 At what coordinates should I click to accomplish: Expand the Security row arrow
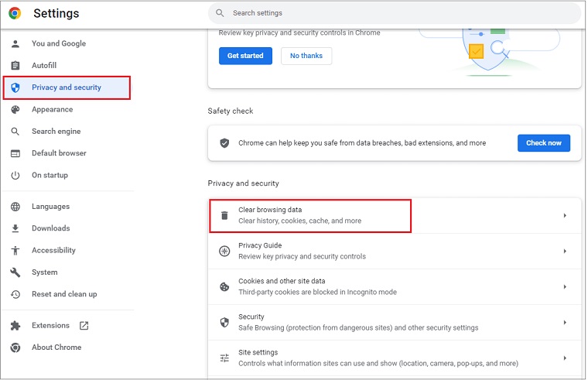(x=565, y=322)
